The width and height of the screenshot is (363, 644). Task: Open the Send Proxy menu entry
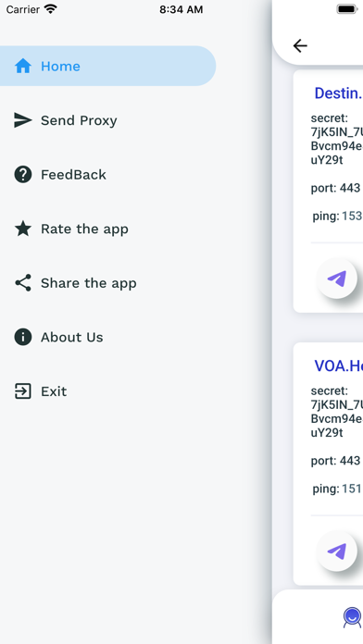point(108,120)
